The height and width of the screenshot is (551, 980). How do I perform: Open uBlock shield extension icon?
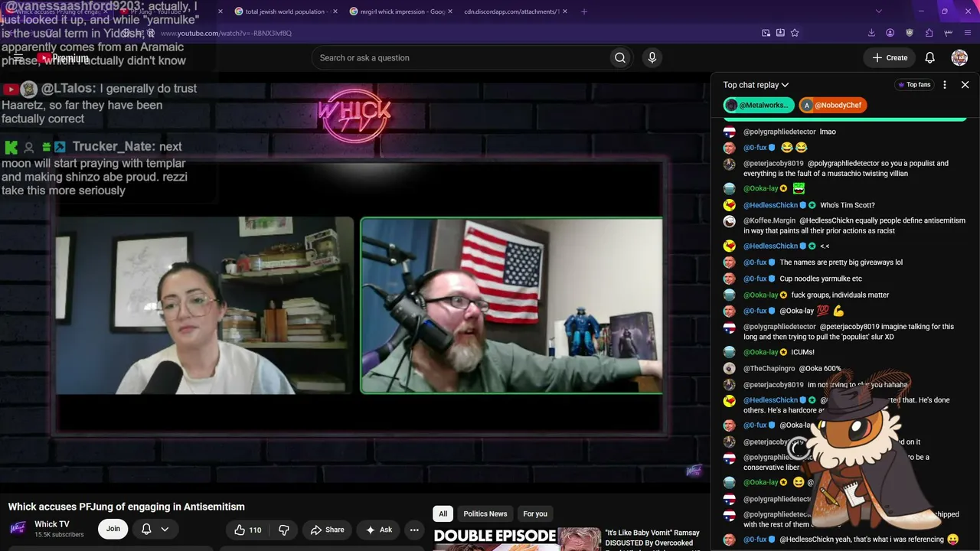point(910,33)
